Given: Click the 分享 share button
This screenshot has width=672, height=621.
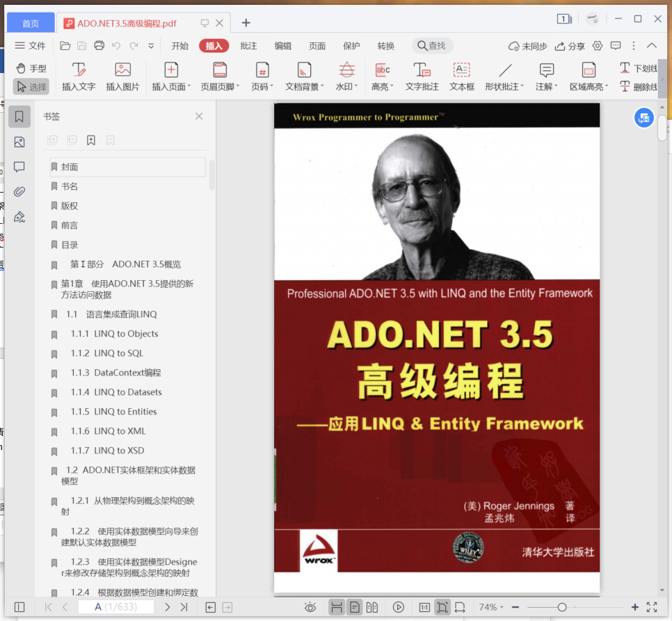Looking at the screenshot, I should (570, 47).
